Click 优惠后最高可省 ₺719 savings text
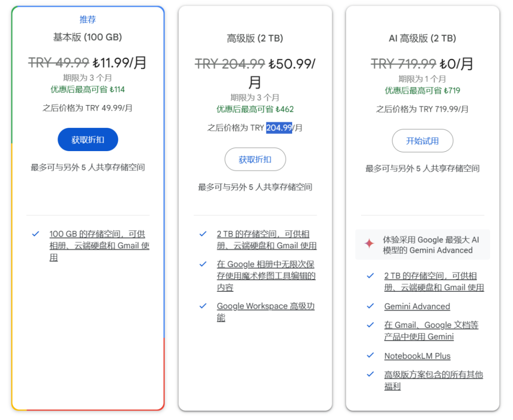Image resolution: width=513 pixels, height=420 pixels. 422,90
